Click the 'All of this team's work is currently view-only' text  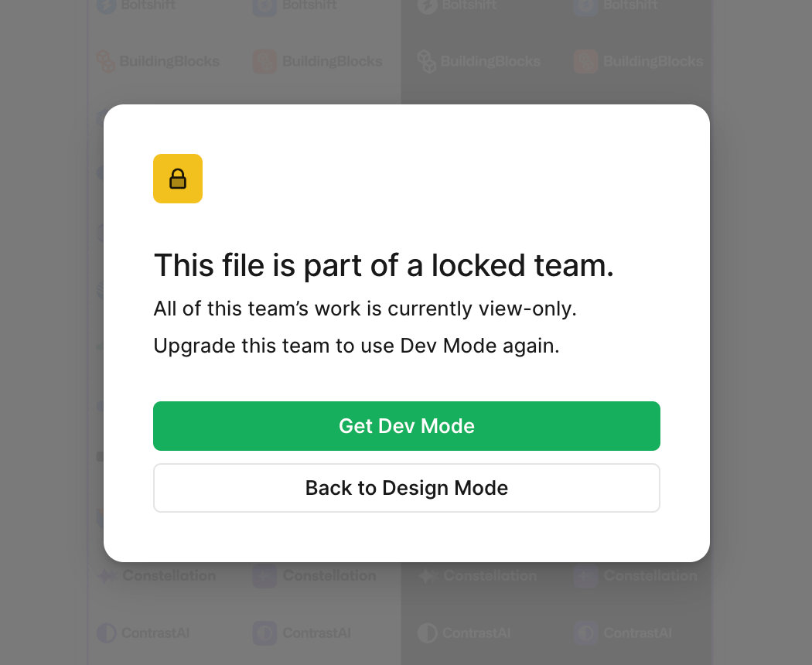point(365,309)
